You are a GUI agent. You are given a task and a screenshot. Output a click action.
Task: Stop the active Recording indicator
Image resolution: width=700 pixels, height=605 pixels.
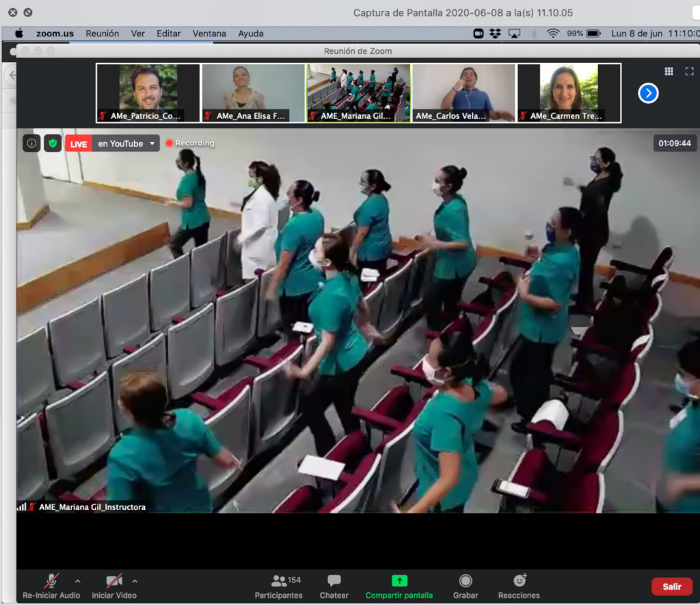pos(190,143)
